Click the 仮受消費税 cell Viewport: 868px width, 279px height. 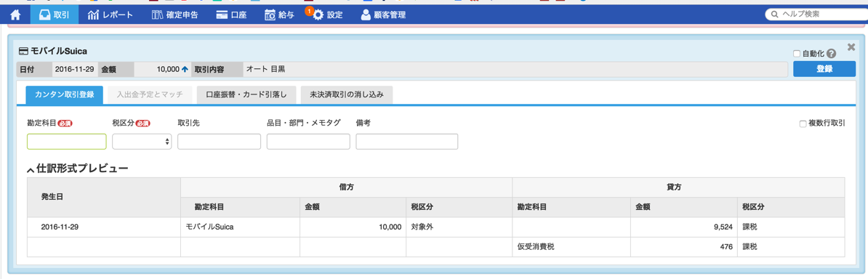[571, 247]
